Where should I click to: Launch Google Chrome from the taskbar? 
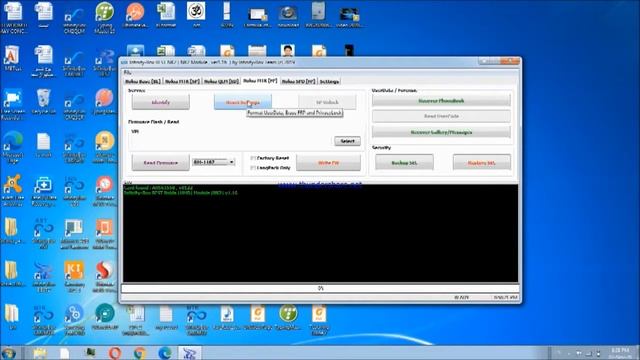click(x=140, y=353)
